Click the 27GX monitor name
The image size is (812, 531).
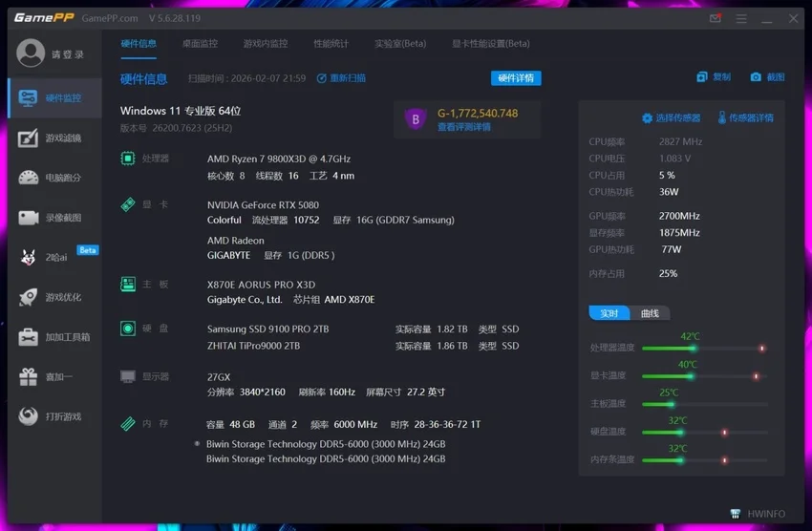coord(219,377)
